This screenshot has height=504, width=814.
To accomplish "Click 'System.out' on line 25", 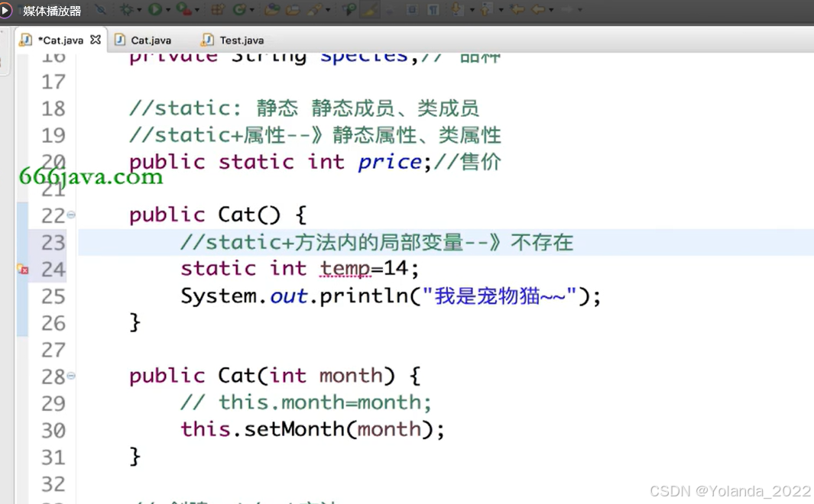I will [244, 296].
